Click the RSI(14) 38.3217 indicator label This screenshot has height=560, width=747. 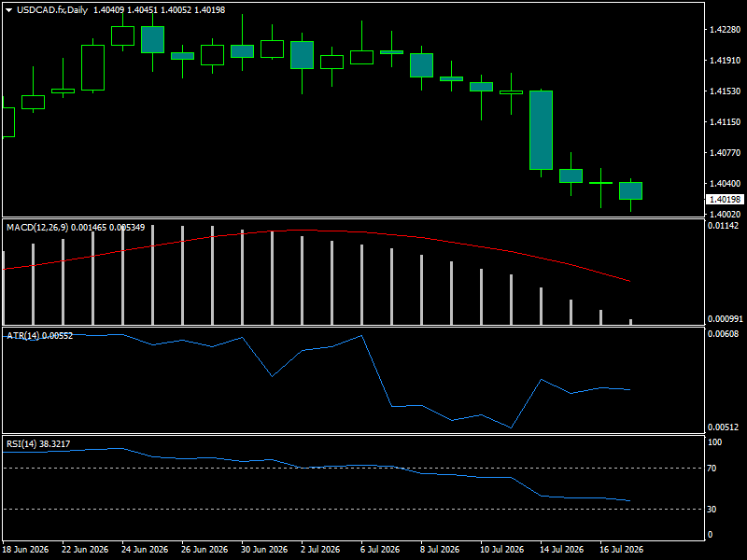click(x=38, y=444)
